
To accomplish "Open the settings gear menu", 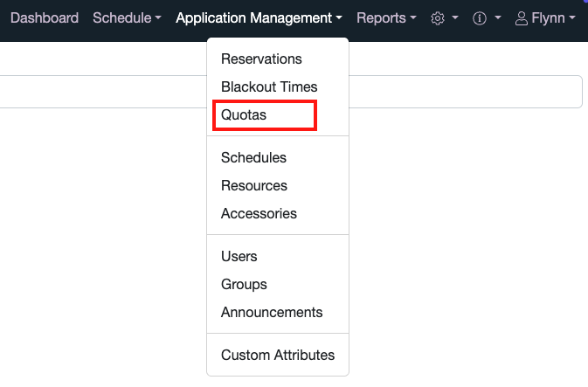I will pyautogui.click(x=444, y=18).
